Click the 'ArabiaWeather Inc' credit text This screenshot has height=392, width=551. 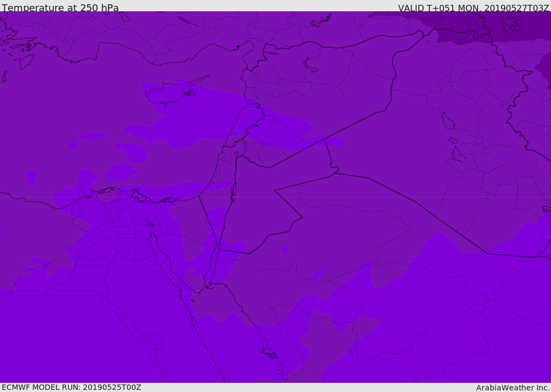click(x=513, y=388)
